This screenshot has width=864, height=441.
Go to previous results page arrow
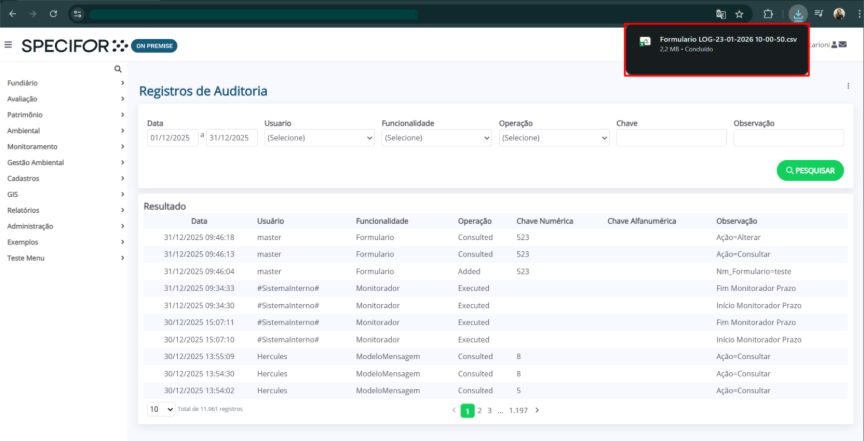coord(453,410)
